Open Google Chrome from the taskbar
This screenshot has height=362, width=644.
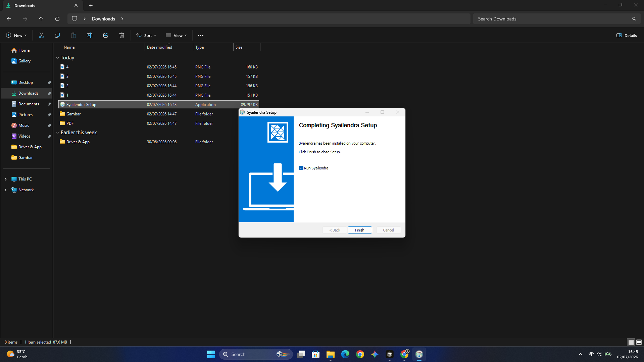click(360, 354)
